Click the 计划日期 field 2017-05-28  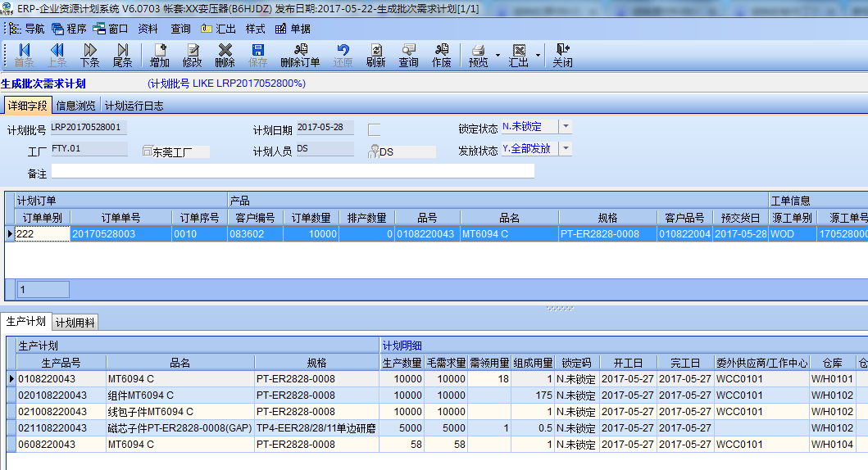325,127
